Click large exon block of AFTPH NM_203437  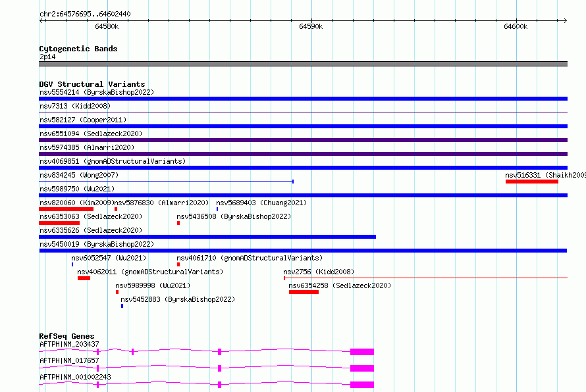click(x=362, y=352)
